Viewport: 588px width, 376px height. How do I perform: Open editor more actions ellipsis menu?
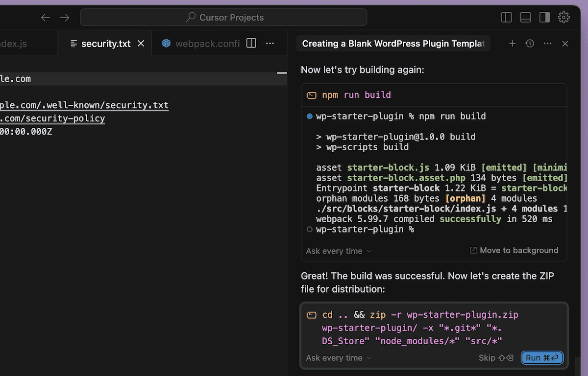(x=270, y=44)
